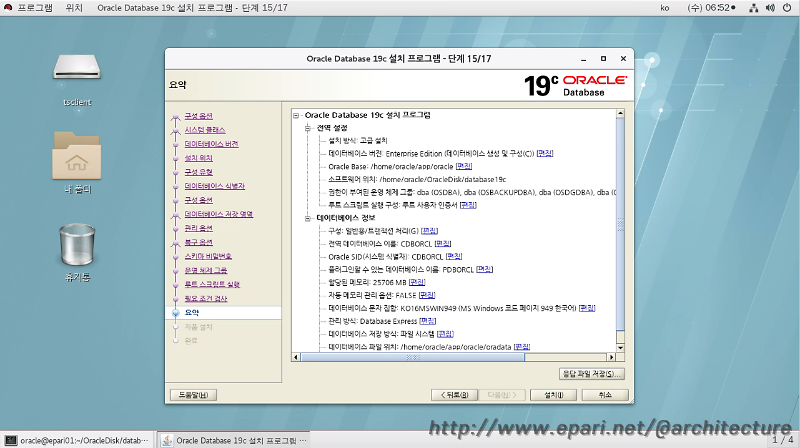Open the 휴지통 trash icon
This screenshot has width=800, height=448.
coord(77,244)
